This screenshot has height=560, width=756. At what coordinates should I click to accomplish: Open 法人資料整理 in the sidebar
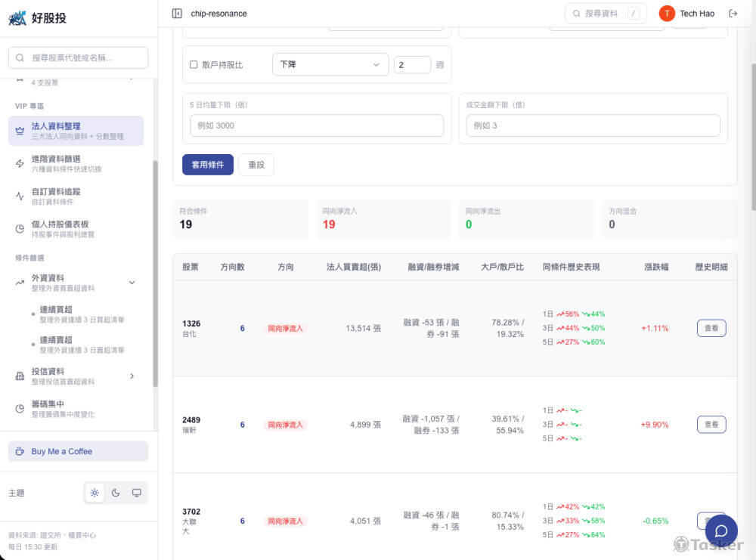tap(76, 131)
